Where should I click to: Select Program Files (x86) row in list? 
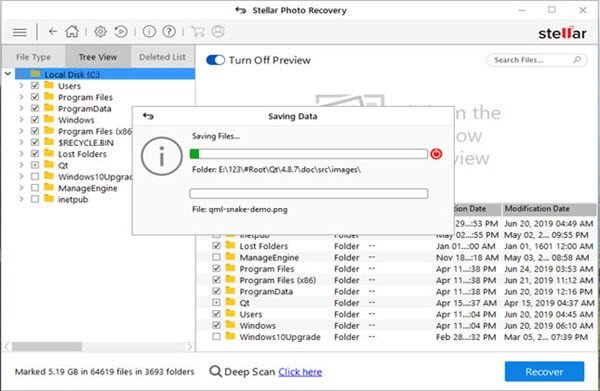tap(397, 280)
